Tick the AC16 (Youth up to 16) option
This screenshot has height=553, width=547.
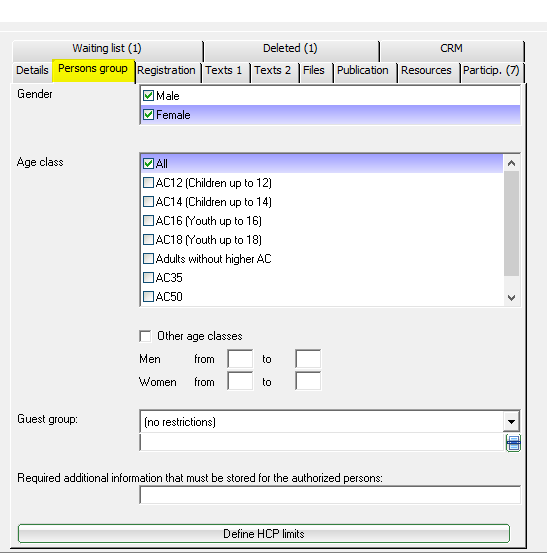(x=148, y=221)
